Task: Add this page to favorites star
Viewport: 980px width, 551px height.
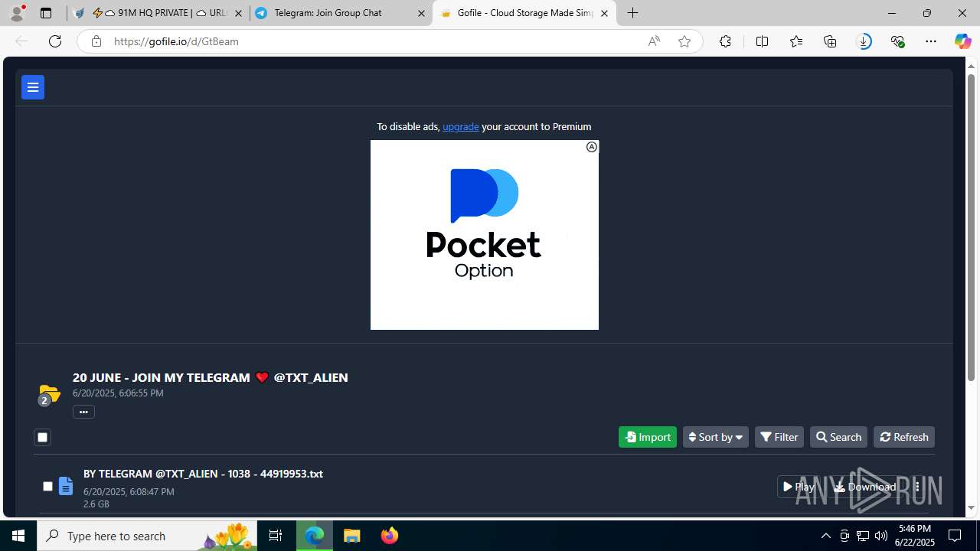Action: pyautogui.click(x=684, y=41)
